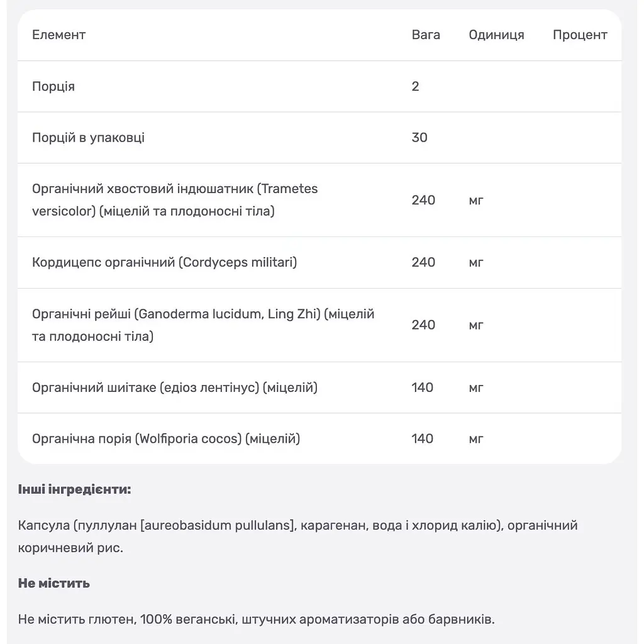This screenshot has width=644, height=644.
Task: Click the Інші інгредієнти heading
Action: (74, 489)
